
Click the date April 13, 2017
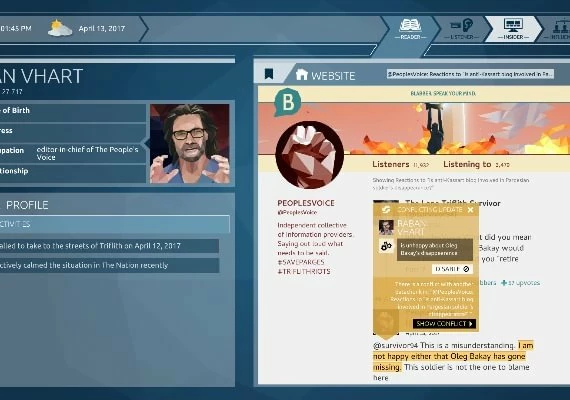(x=102, y=28)
